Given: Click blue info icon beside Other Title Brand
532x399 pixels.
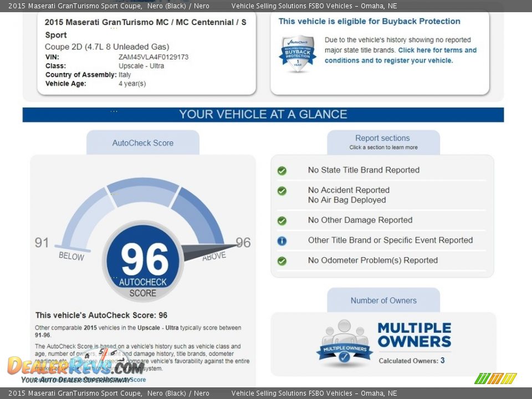Looking at the screenshot, I should click(282, 241).
